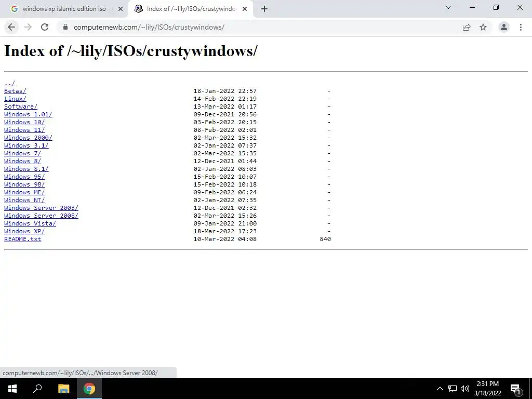The image size is (532, 399).
Task: Open the Windows Server 2003 folder
Action: (41, 208)
